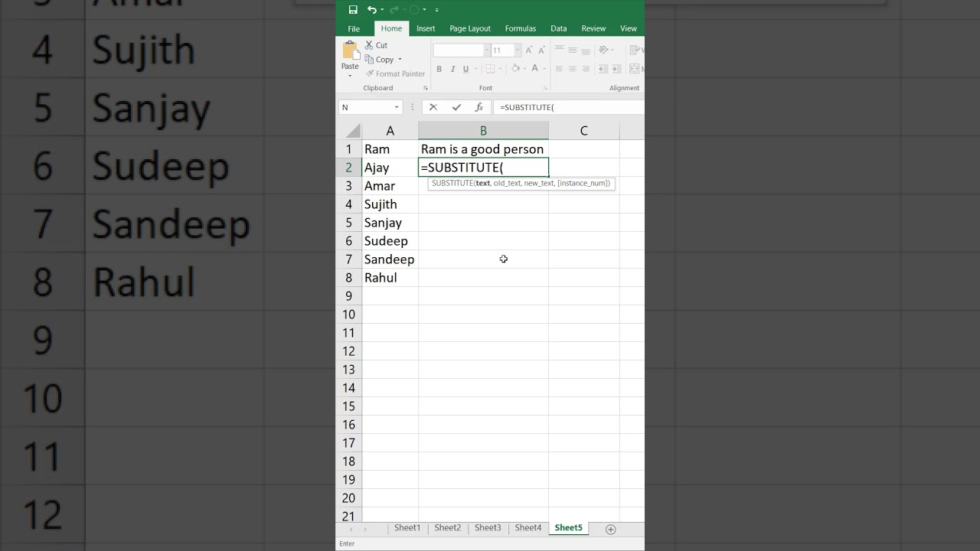Click the font name box

[459, 51]
